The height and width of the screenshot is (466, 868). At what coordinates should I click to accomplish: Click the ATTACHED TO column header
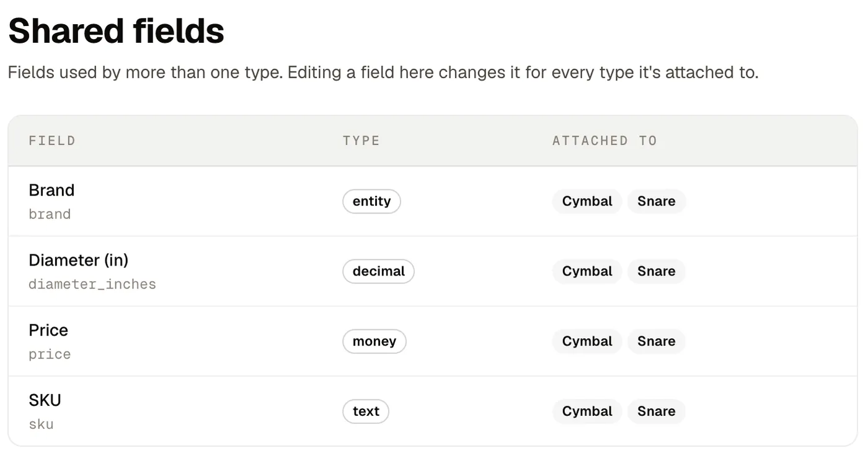point(604,141)
